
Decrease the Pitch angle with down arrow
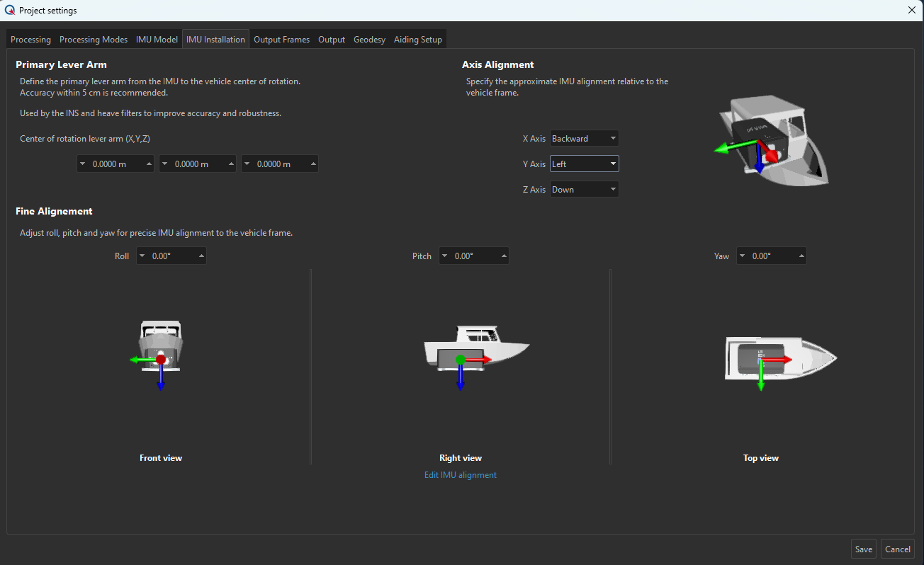point(444,256)
